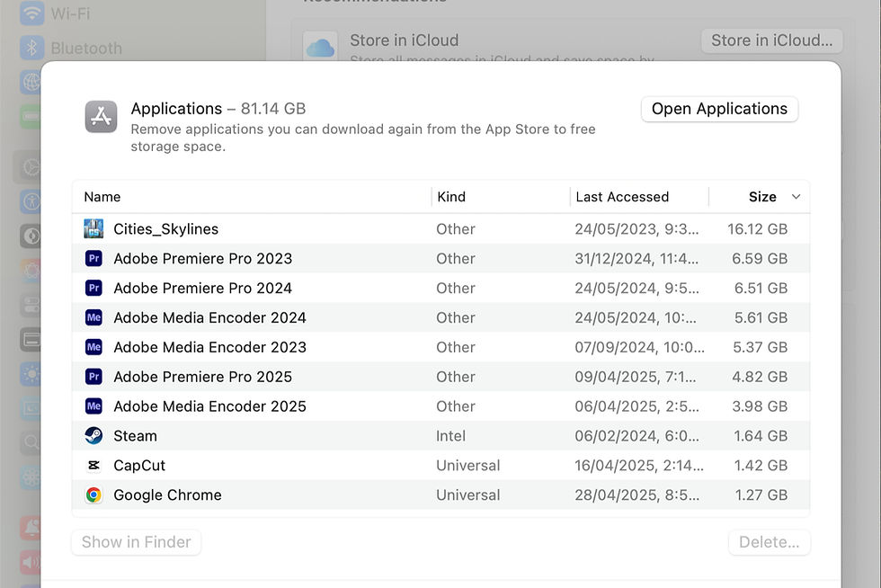
Task: Click the Google Chrome app icon
Action: click(93, 494)
